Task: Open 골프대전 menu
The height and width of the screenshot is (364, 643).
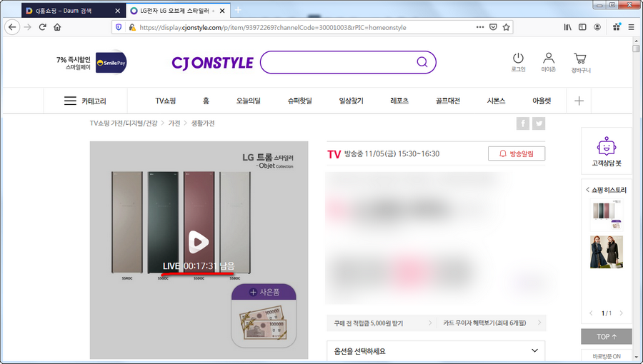Action: [448, 101]
